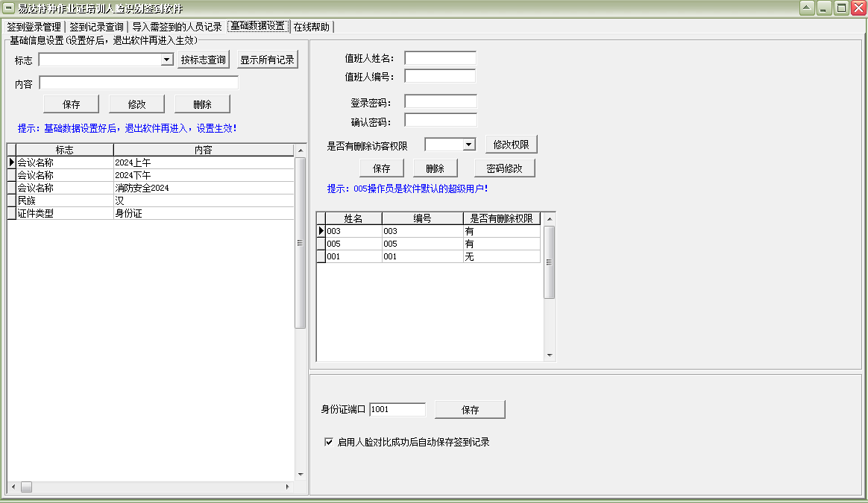This screenshot has width=868, height=503.
Task: Click the 标志 column header
Action: (65, 149)
